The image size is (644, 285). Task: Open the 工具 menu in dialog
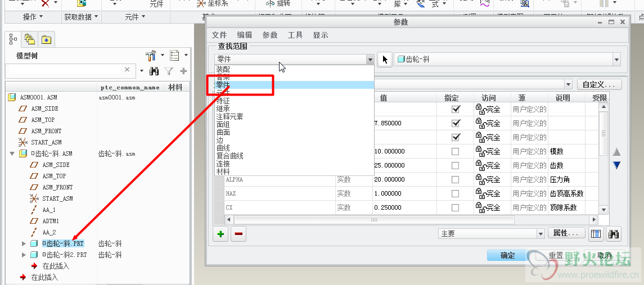pyautogui.click(x=295, y=35)
